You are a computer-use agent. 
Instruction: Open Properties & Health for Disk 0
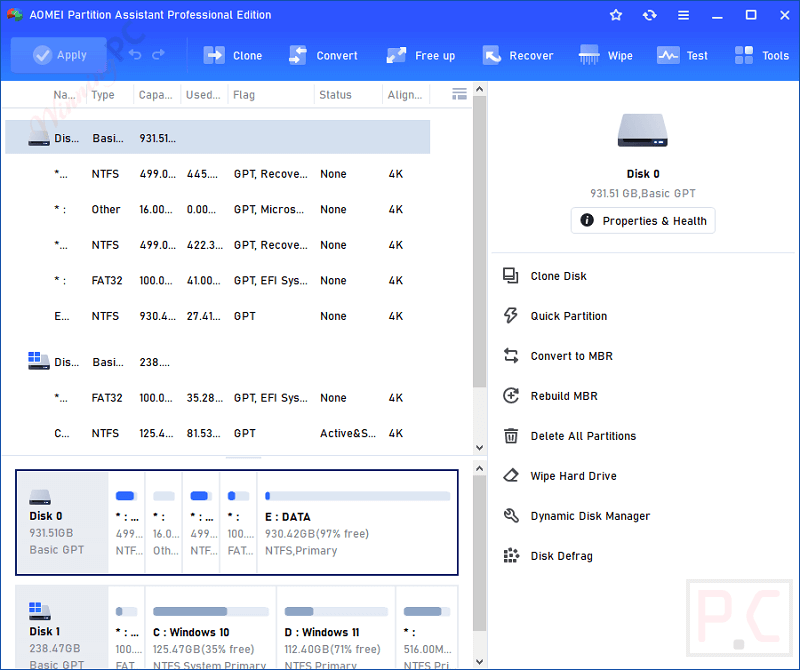click(x=642, y=220)
